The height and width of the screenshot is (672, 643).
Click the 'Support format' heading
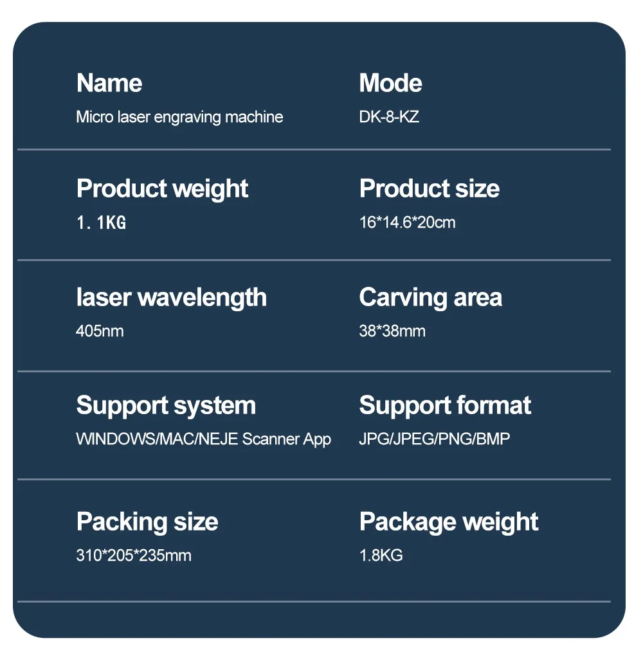tap(446, 406)
